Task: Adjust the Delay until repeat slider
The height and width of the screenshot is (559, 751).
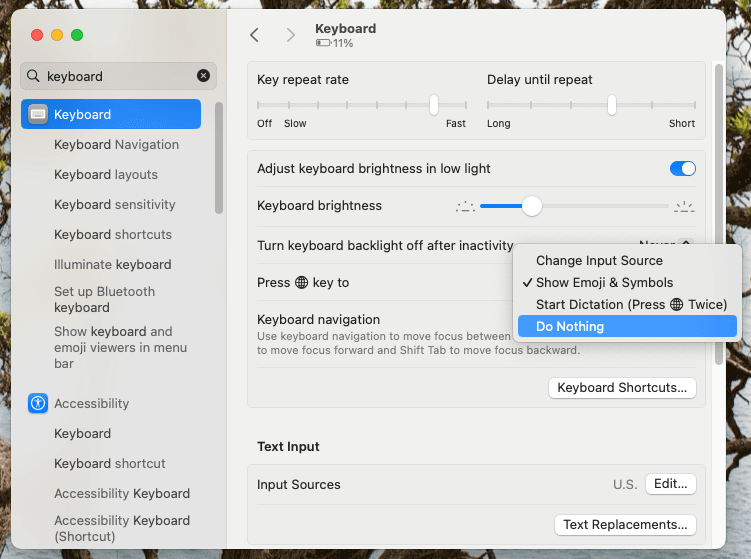Action: (612, 105)
